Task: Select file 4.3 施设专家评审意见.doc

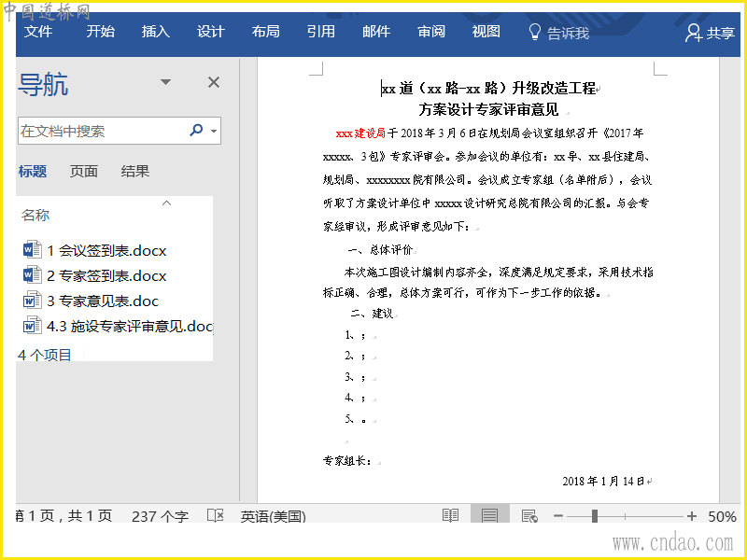Action: tap(118, 326)
